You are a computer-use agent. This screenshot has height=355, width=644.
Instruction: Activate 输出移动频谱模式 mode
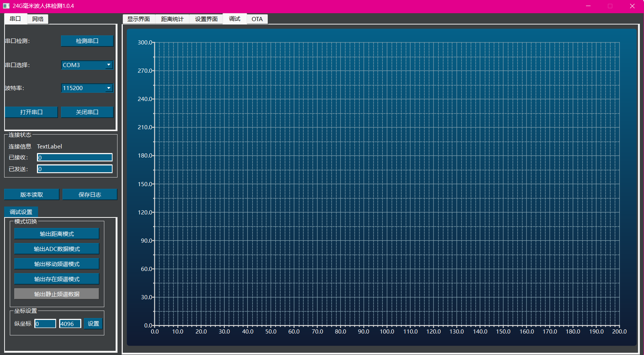(x=57, y=264)
